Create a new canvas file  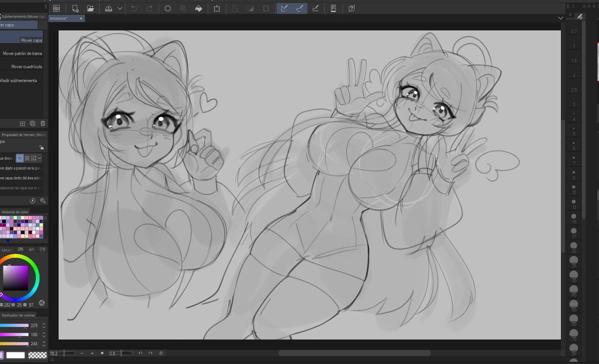pyautogui.click(x=75, y=8)
